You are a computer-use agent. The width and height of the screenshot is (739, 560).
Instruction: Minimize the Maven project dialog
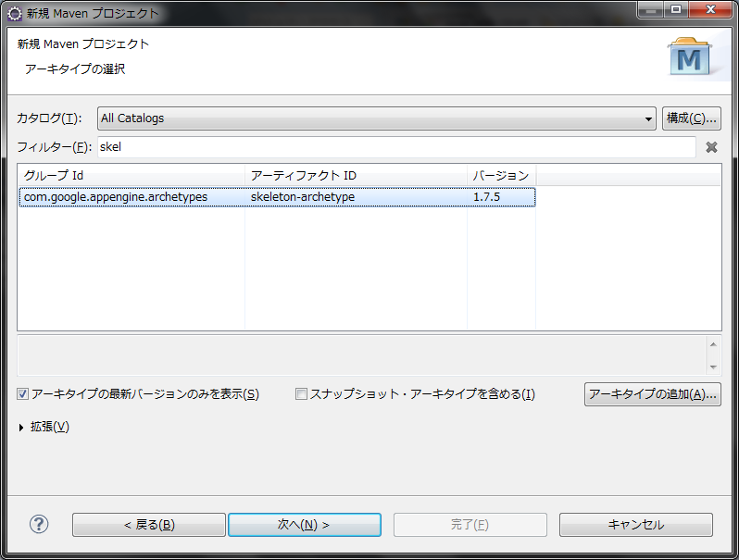pos(651,9)
